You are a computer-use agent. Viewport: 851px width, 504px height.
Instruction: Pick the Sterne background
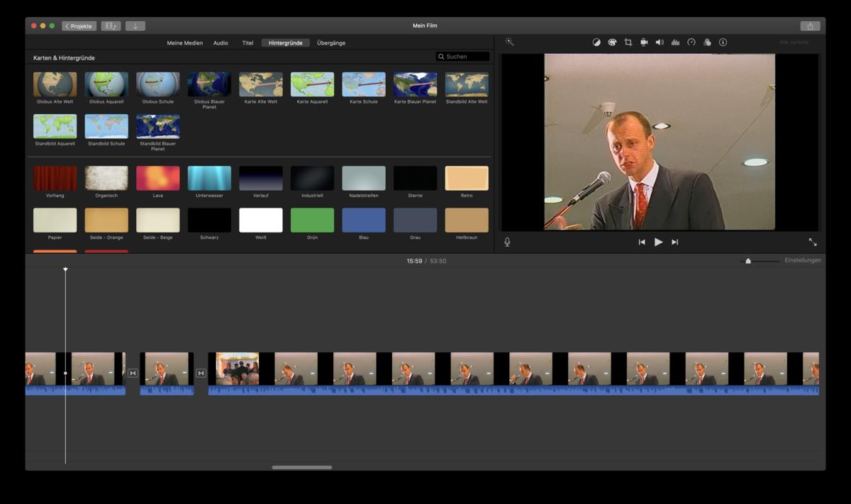click(416, 179)
